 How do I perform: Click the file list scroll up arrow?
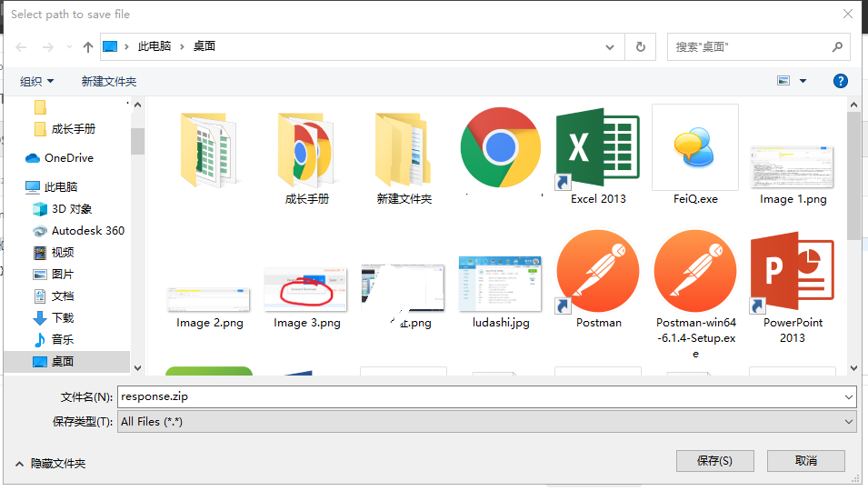pos(853,105)
